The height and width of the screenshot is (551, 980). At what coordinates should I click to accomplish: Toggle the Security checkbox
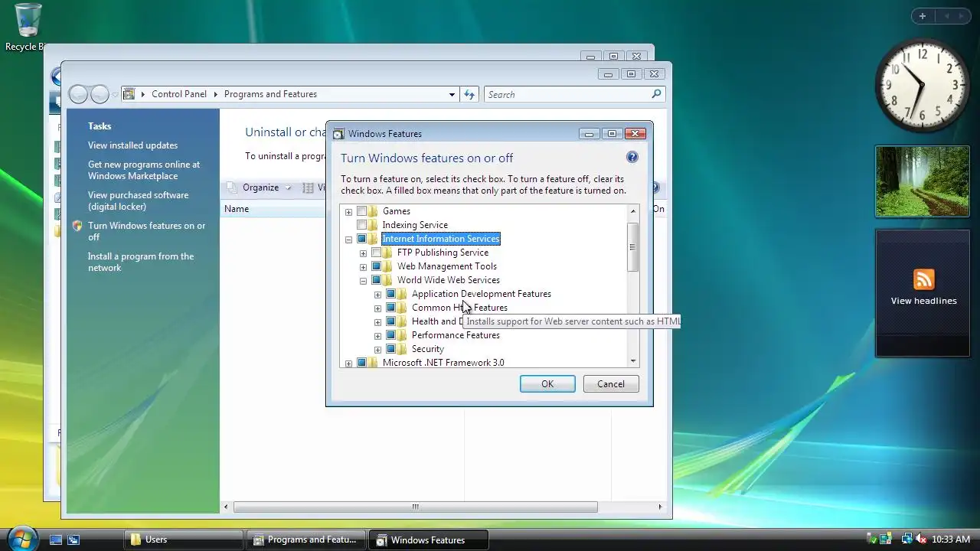click(x=390, y=349)
